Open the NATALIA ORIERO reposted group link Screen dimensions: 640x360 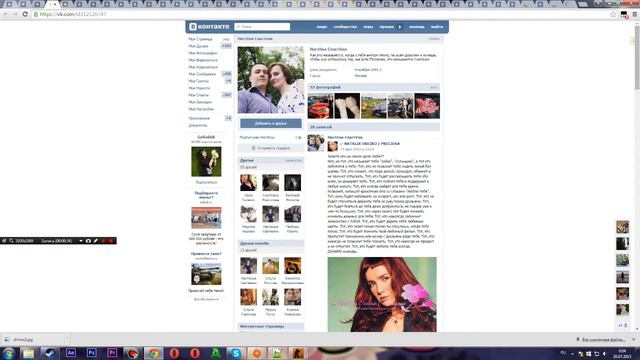click(x=372, y=144)
